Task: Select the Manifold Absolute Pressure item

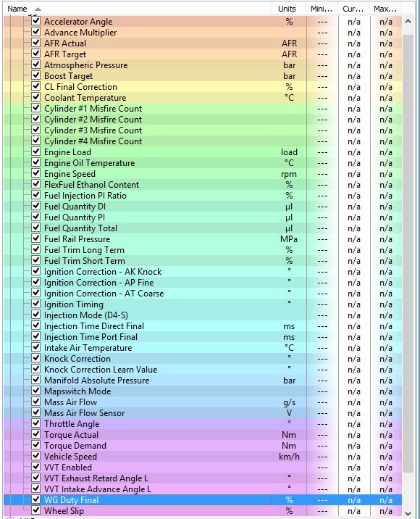Action: 203,381
